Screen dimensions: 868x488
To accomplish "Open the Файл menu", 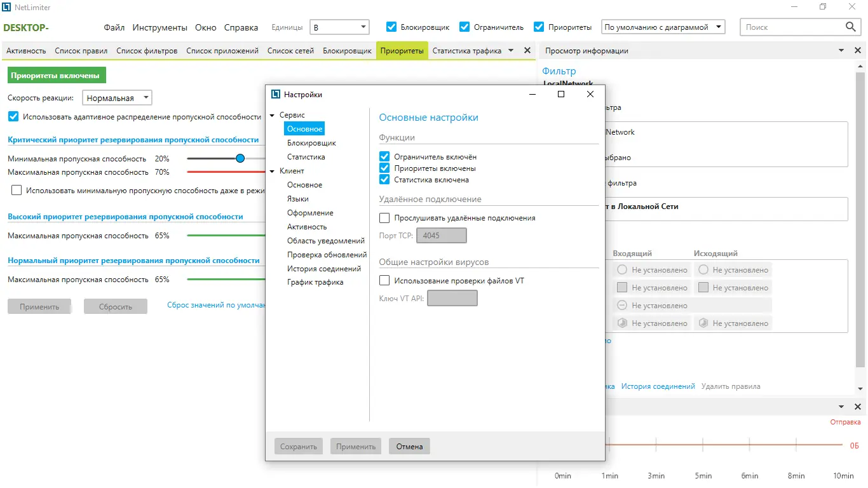I will [x=114, y=27].
